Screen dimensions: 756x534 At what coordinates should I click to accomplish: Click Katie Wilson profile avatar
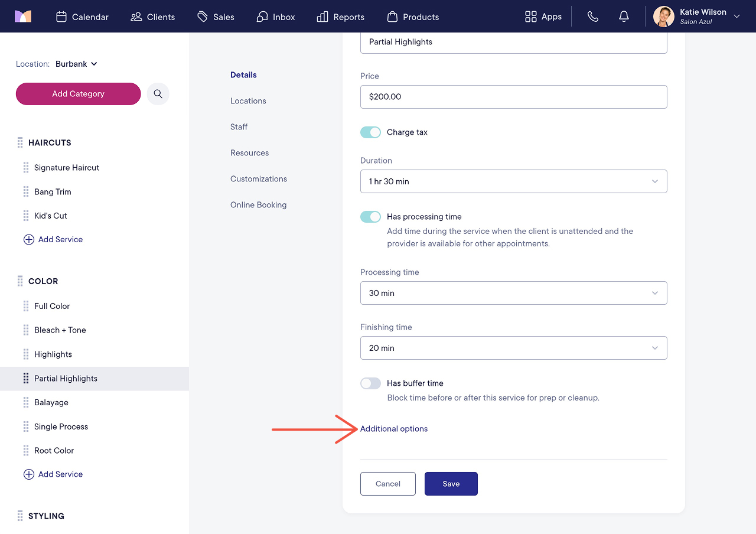tap(663, 17)
